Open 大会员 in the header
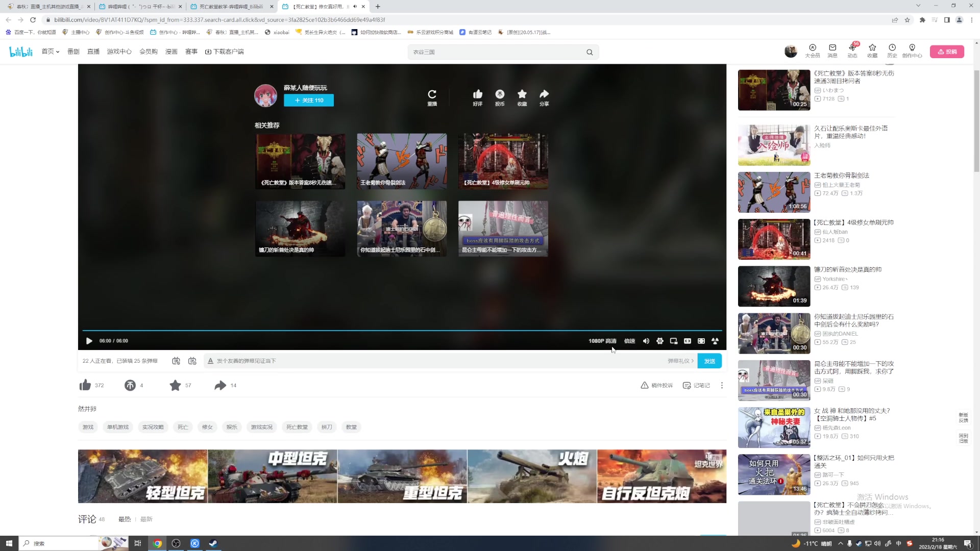Screen dimensions: 980x551 pyautogui.click(x=813, y=51)
